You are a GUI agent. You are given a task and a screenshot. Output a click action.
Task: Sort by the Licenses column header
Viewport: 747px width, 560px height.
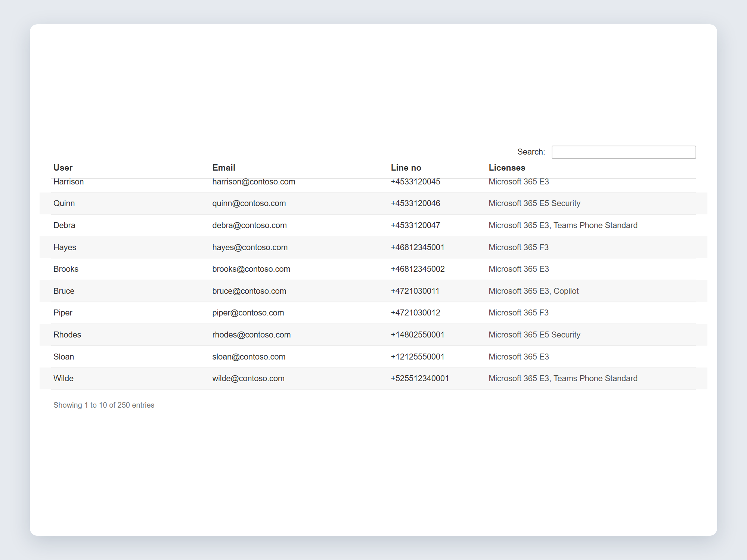click(507, 168)
